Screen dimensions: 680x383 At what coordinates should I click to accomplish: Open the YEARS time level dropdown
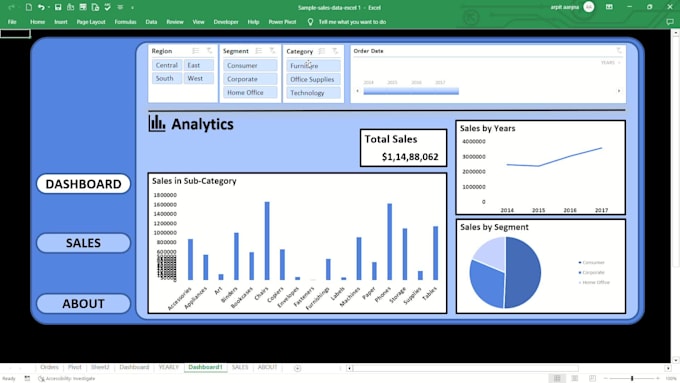click(x=611, y=63)
